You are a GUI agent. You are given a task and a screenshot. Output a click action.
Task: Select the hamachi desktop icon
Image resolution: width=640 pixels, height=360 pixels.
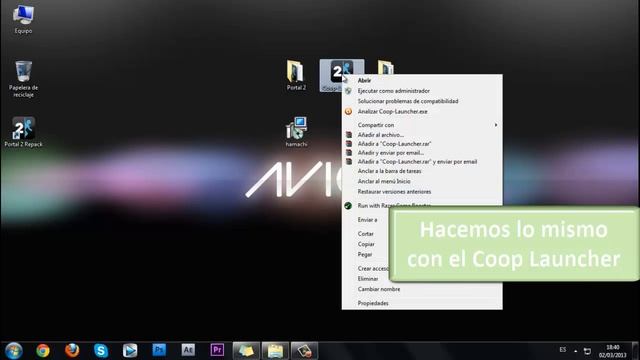click(296, 132)
